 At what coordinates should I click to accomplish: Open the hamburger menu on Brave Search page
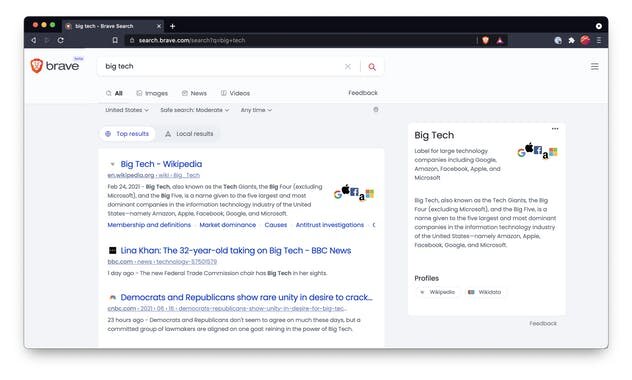click(595, 66)
